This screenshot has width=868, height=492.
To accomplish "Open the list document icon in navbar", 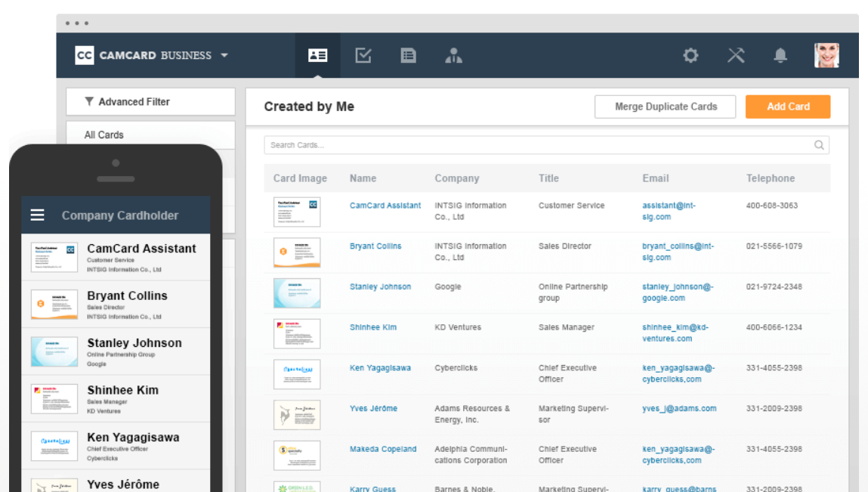I will tap(409, 55).
